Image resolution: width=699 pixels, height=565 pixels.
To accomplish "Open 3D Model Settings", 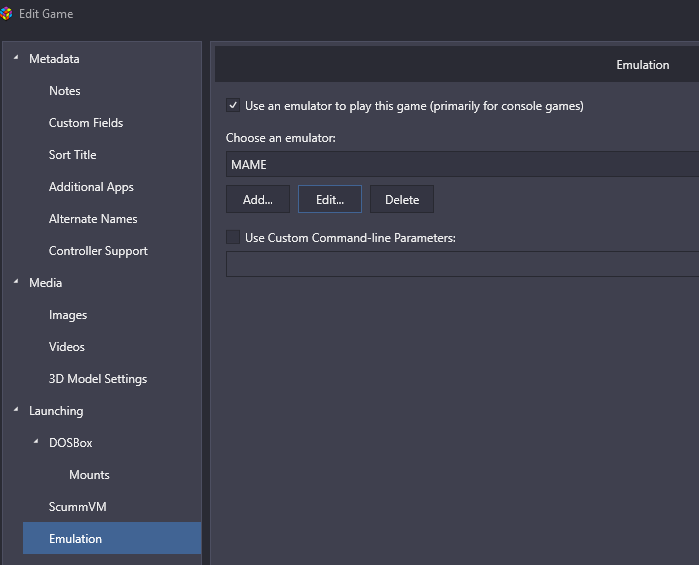I will [x=98, y=379].
